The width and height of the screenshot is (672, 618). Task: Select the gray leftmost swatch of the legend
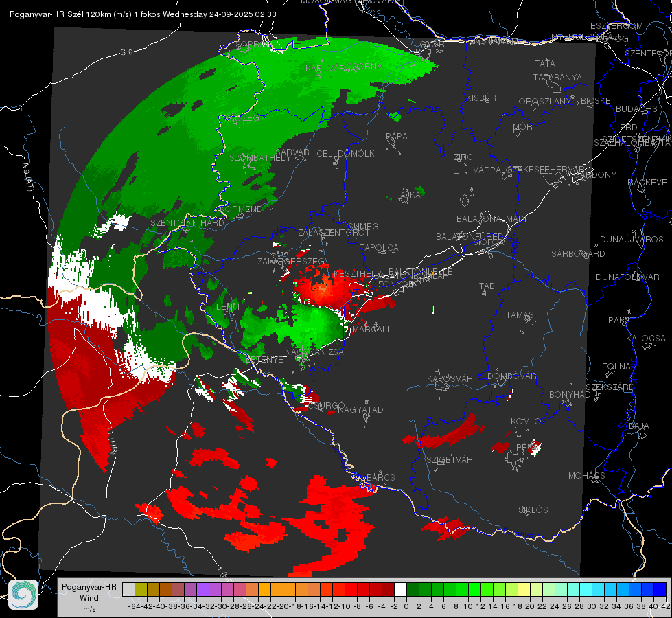click(x=128, y=589)
